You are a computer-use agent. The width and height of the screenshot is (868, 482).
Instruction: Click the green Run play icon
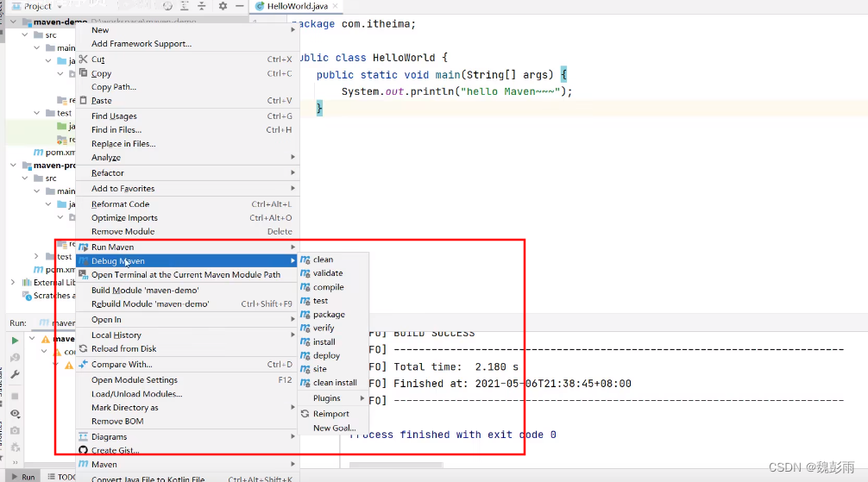click(x=15, y=341)
